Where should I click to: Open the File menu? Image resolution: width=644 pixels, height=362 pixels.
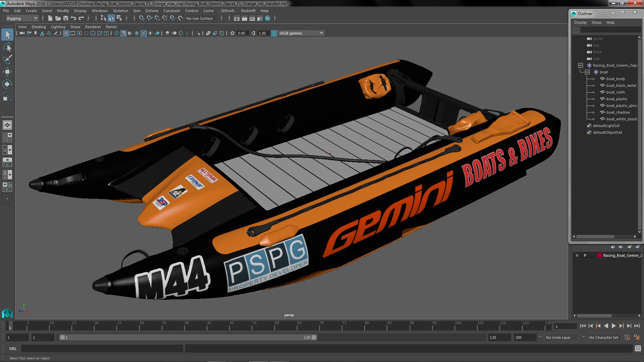(6, 11)
